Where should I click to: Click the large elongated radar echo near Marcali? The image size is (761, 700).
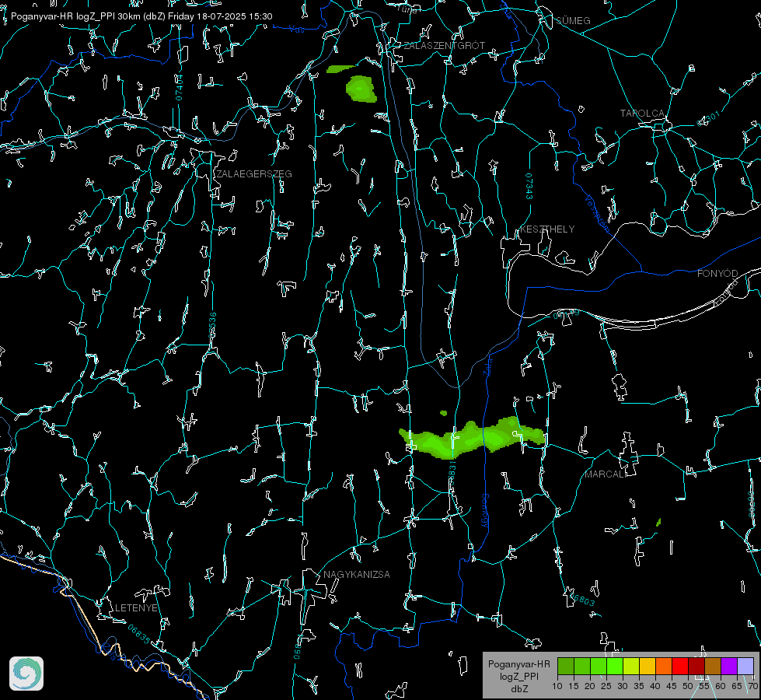(x=471, y=438)
